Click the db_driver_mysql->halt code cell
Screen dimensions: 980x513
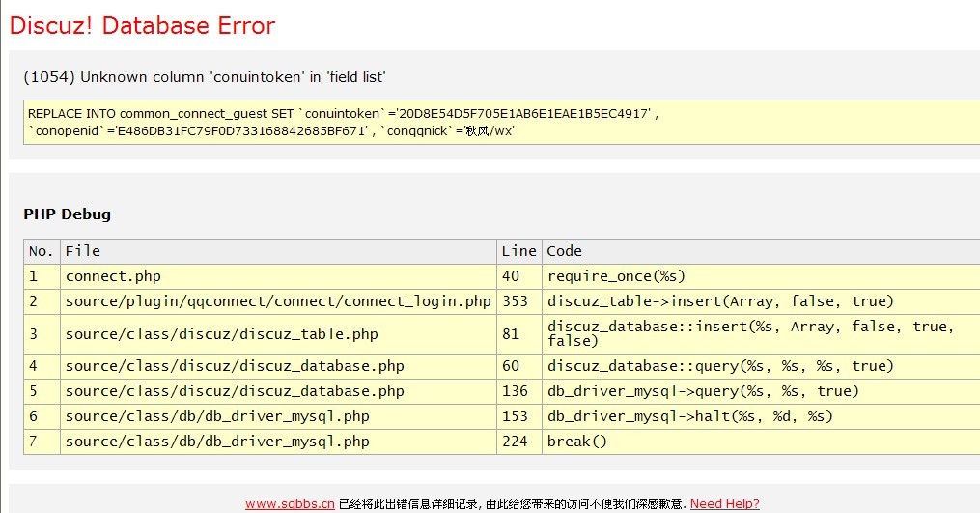(689, 416)
